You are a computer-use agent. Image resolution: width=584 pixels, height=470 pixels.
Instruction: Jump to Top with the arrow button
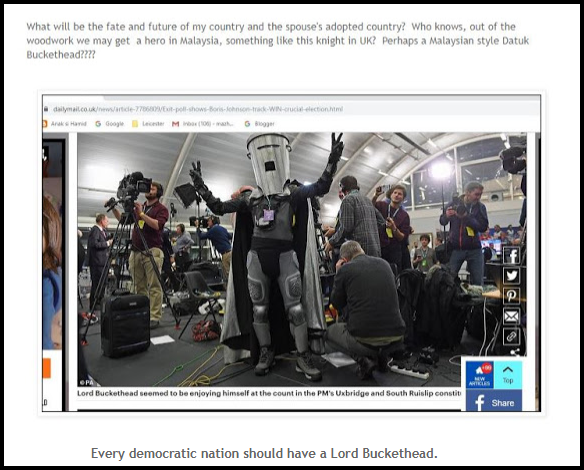click(x=508, y=375)
